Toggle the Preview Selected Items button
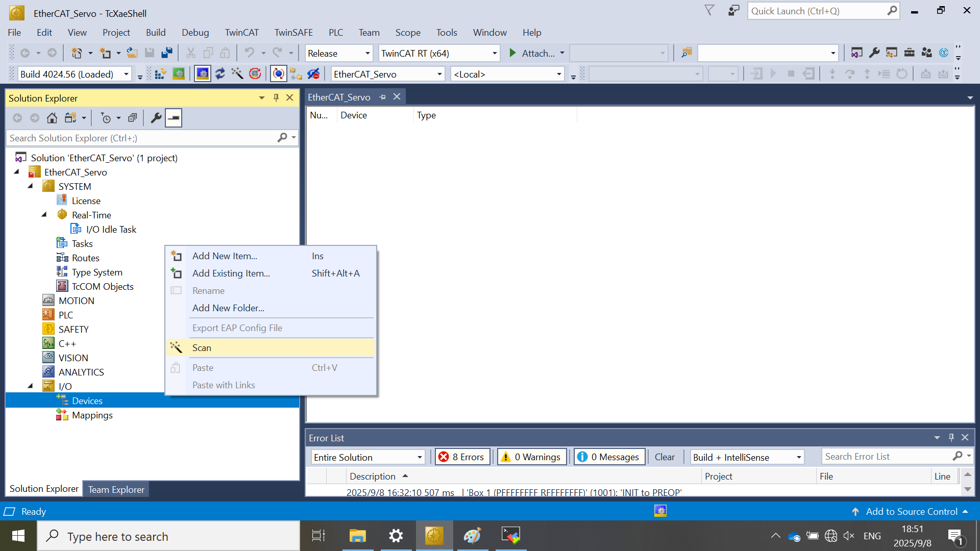The height and width of the screenshot is (551, 980). coord(174,118)
